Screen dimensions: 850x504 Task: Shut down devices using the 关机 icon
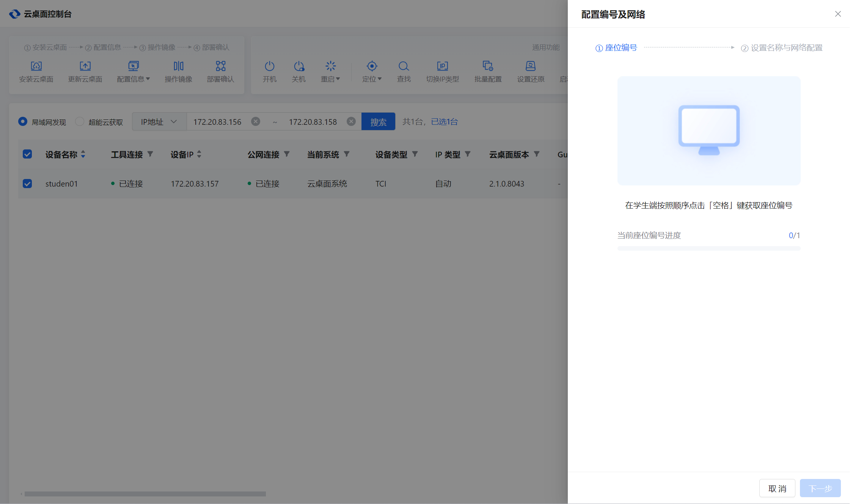(x=299, y=71)
